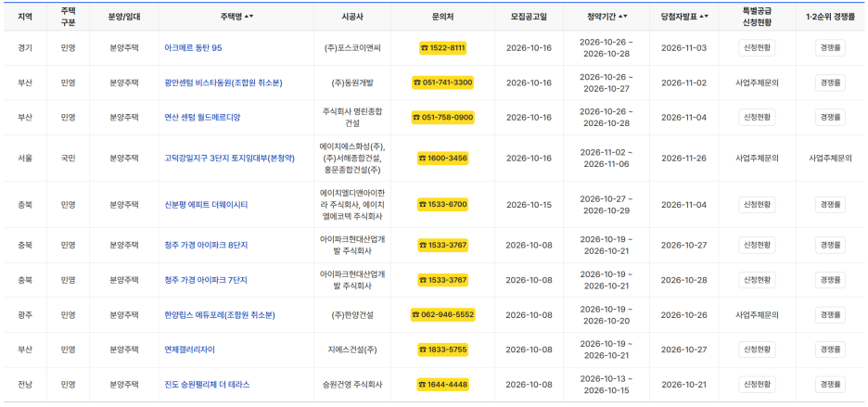The width and height of the screenshot is (868, 407).
Task: Click the 051-758-0900 phone button
Action: pyautogui.click(x=443, y=118)
